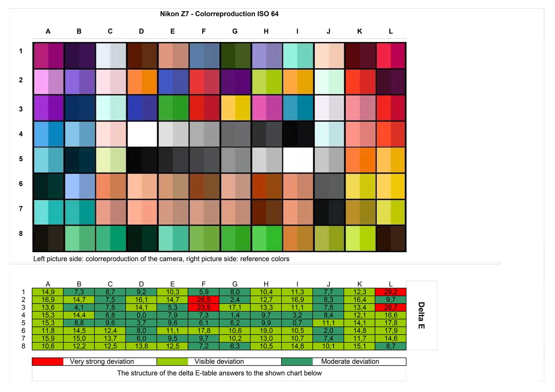Viewport: 555px width, 392px height.
Task: Click the delta E cell showing '4,1'
Action: (79, 307)
